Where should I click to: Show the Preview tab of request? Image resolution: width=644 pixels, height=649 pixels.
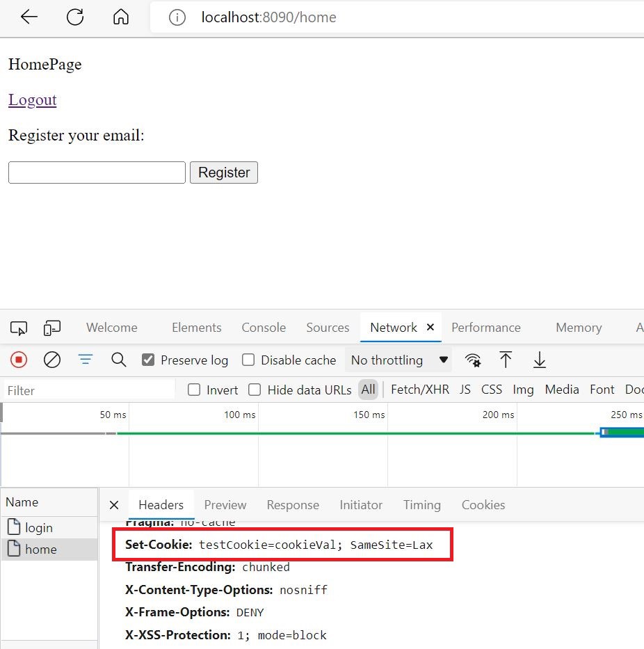[x=225, y=505]
